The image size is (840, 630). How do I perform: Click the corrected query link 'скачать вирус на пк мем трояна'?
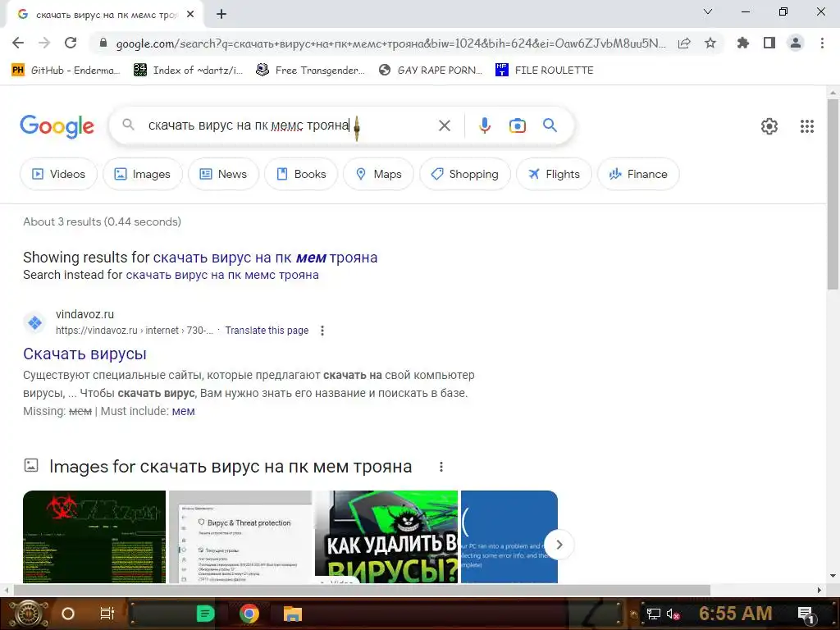point(265,257)
